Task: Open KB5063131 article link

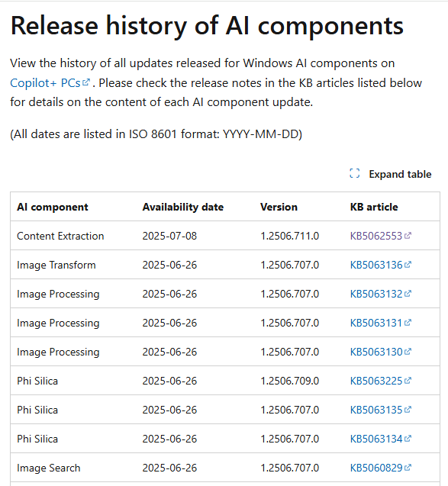Action: pyautogui.click(x=380, y=323)
